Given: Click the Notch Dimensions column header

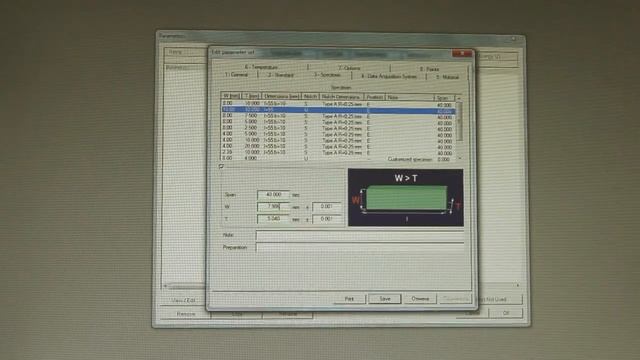Looking at the screenshot, I should (341, 97).
